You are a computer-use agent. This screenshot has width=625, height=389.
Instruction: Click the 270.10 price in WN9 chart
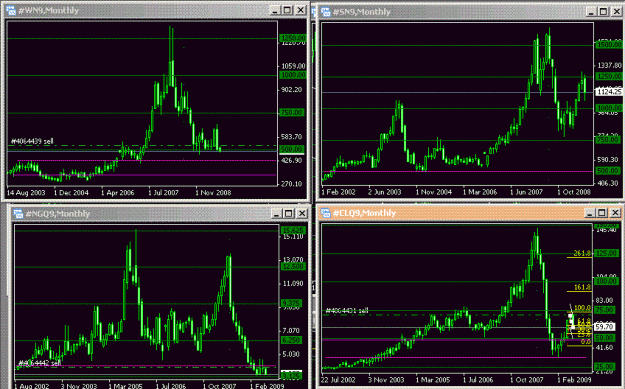[x=291, y=184]
